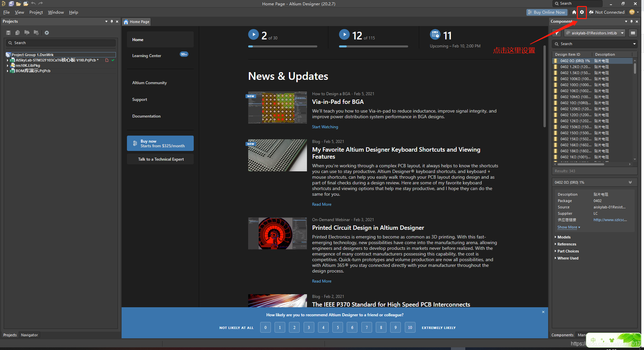Screen dimensions: 644x350
Task: Open the View menu
Action: point(19,12)
